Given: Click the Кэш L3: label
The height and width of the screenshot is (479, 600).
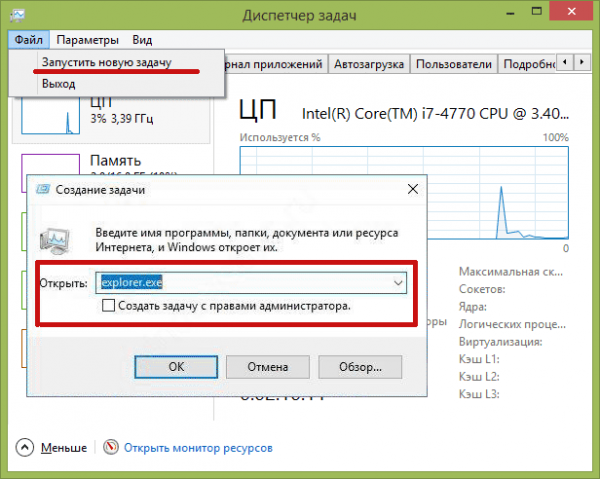Looking at the screenshot, I should coord(479,394).
